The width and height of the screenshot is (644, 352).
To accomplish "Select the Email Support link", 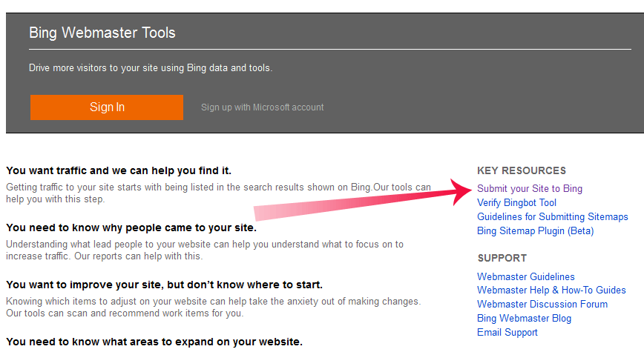I will click(x=507, y=332).
